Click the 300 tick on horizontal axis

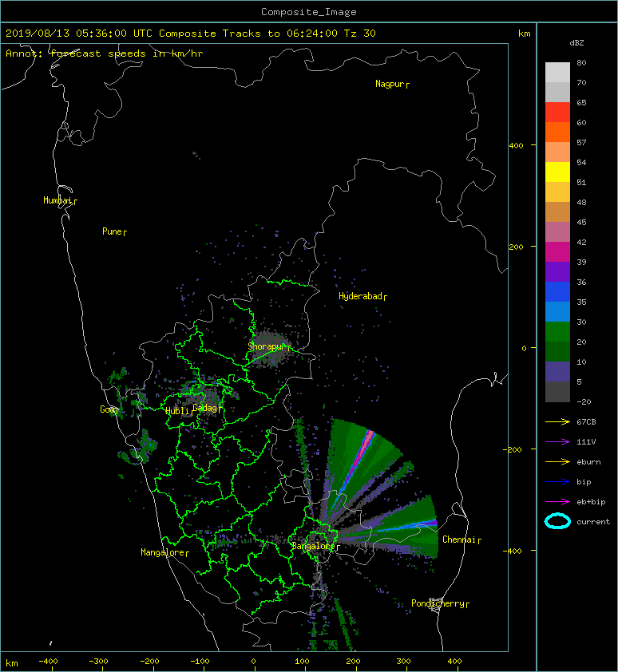[403, 662]
